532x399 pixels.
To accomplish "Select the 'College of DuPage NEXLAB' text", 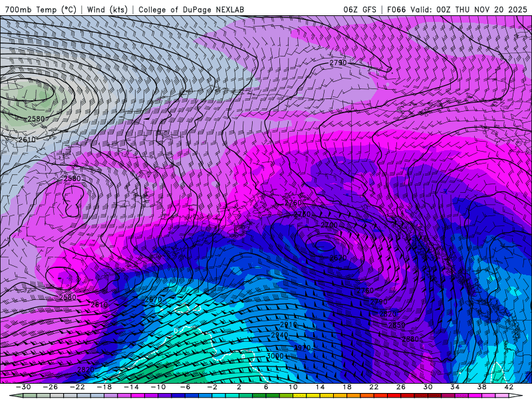I will (x=191, y=9).
